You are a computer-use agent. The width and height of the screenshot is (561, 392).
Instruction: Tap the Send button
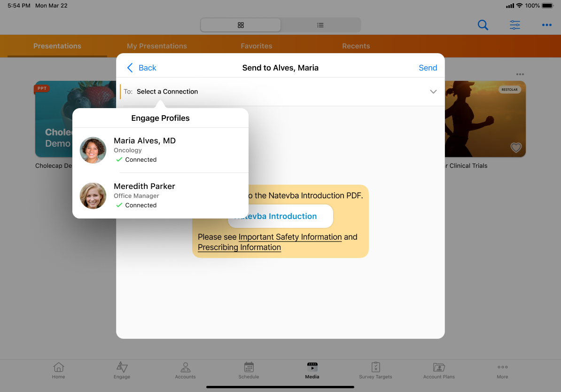click(428, 68)
